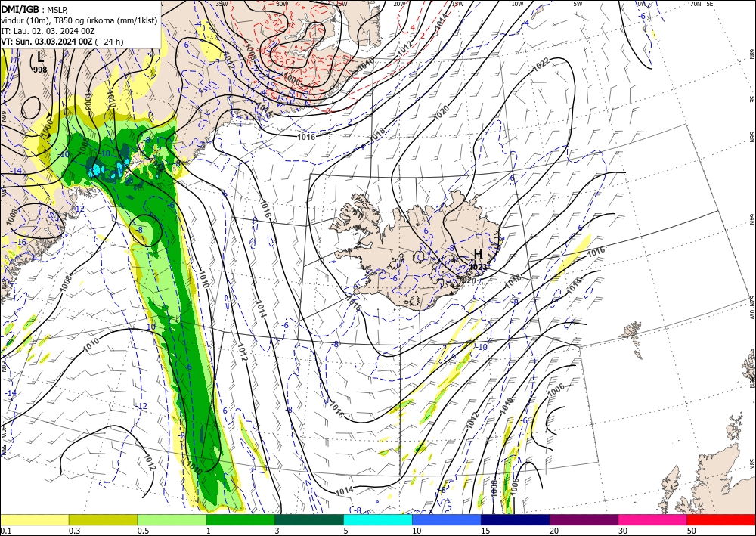Click the '15W' longitude label at the top
The width and height of the screenshot is (756, 536).
tap(458, 4)
